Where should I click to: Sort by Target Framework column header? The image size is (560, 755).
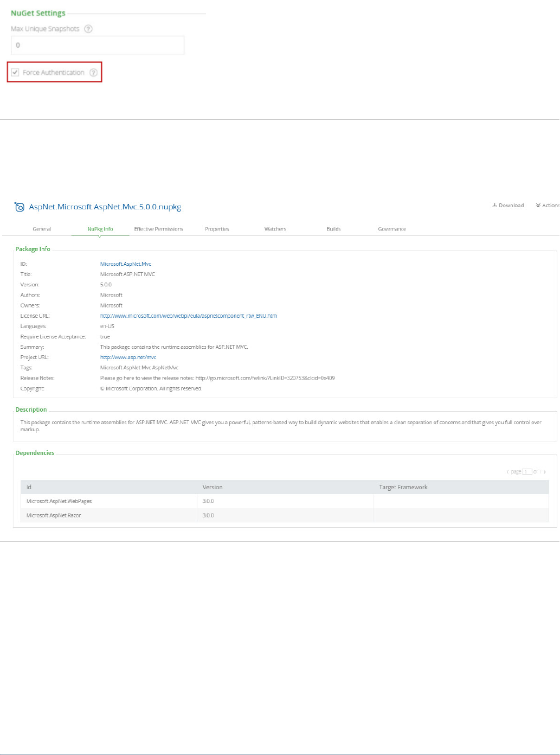(x=461, y=487)
